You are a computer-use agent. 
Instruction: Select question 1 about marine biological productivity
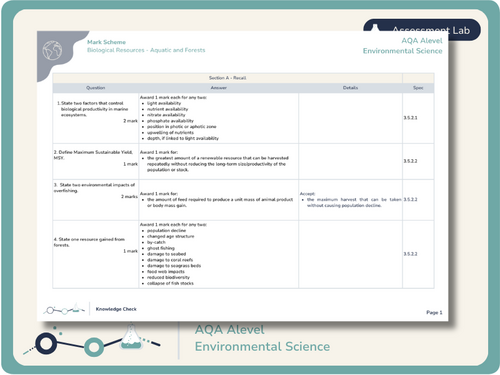pyautogui.click(x=92, y=109)
